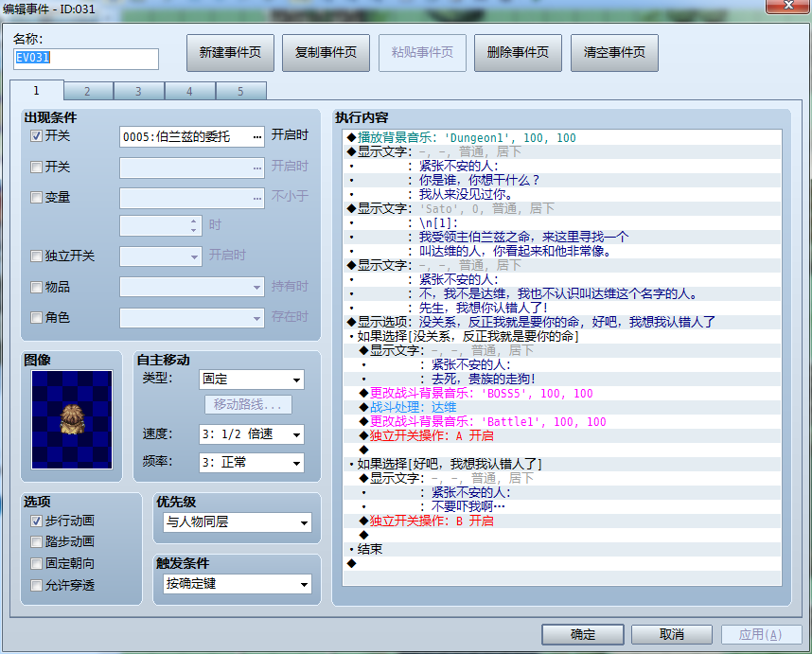Switch to event page tab 2
The image size is (812, 654).
pos(87,91)
